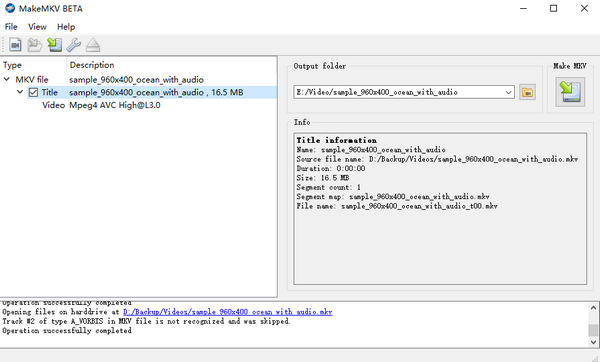
Task: Browse for output folder icon
Action: 527,92
